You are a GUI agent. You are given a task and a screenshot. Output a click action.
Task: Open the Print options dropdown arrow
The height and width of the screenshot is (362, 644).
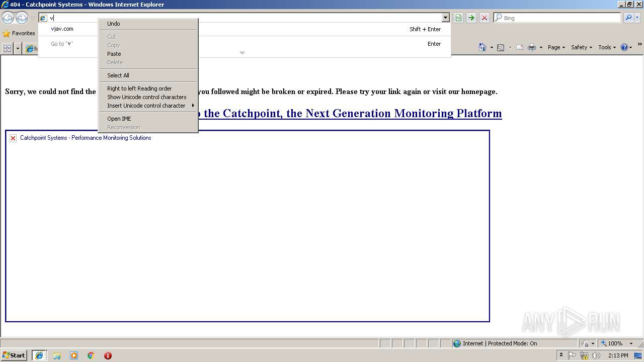tap(541, 47)
